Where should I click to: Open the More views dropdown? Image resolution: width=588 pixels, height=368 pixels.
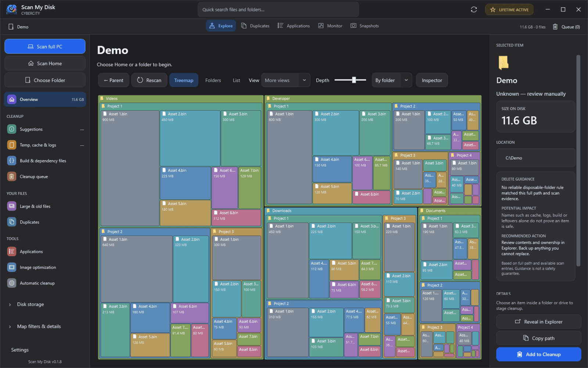286,80
